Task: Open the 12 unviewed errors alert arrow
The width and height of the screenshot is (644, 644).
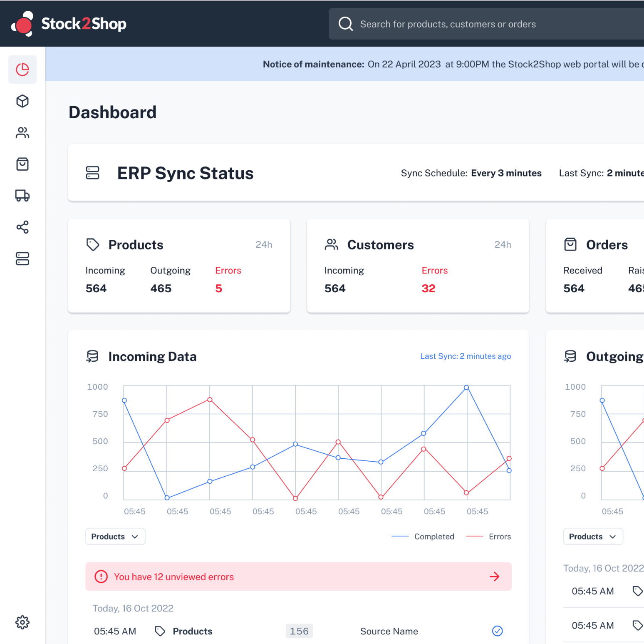Action: pyautogui.click(x=494, y=577)
